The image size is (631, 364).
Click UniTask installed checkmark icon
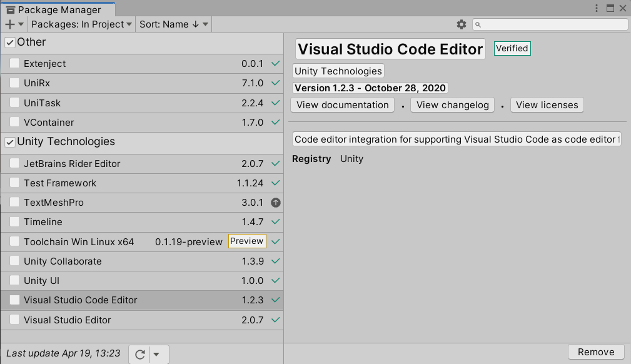pos(276,103)
